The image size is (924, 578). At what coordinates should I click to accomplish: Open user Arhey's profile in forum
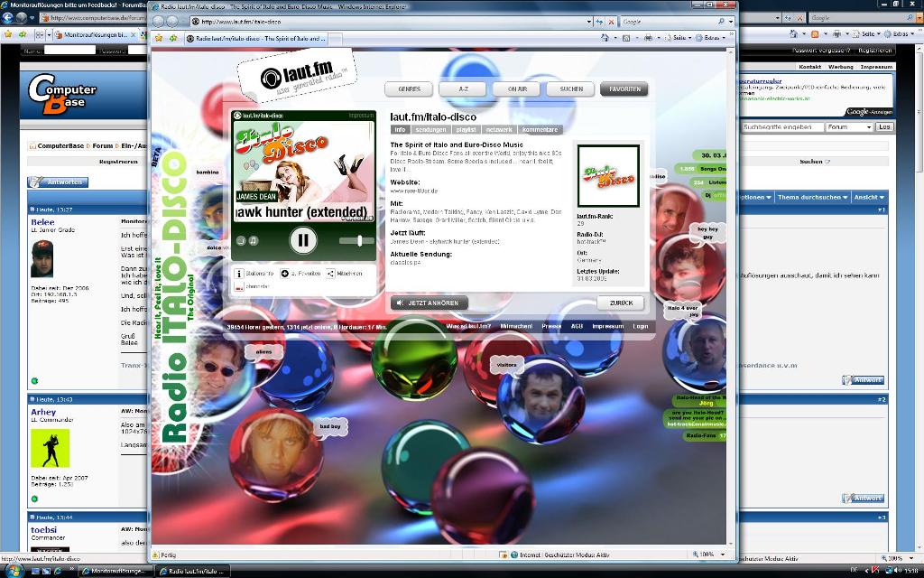[43, 412]
